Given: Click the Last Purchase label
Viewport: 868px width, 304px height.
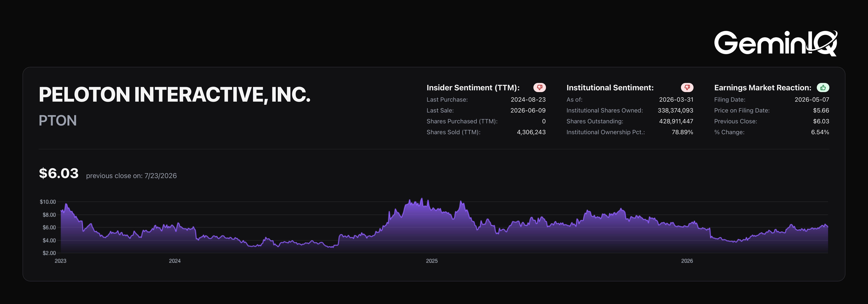Looking at the screenshot, I should pos(447,99).
